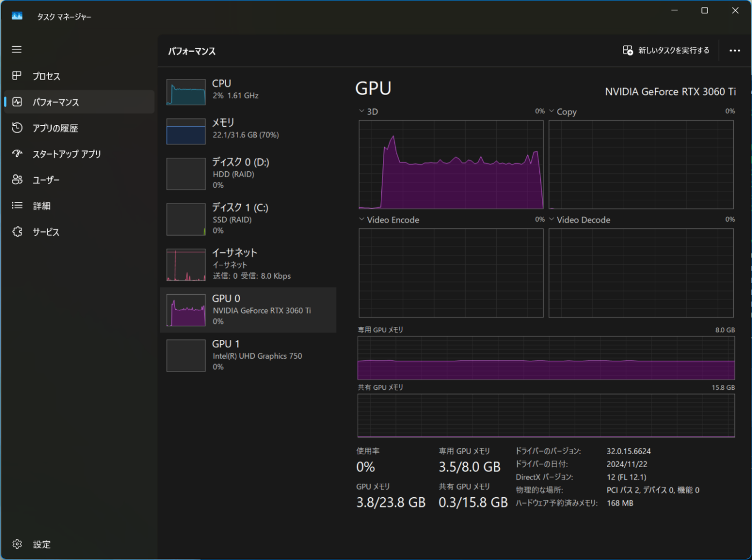This screenshot has height=560, width=752.
Task: Open the hamburger navigation menu
Action: click(17, 49)
